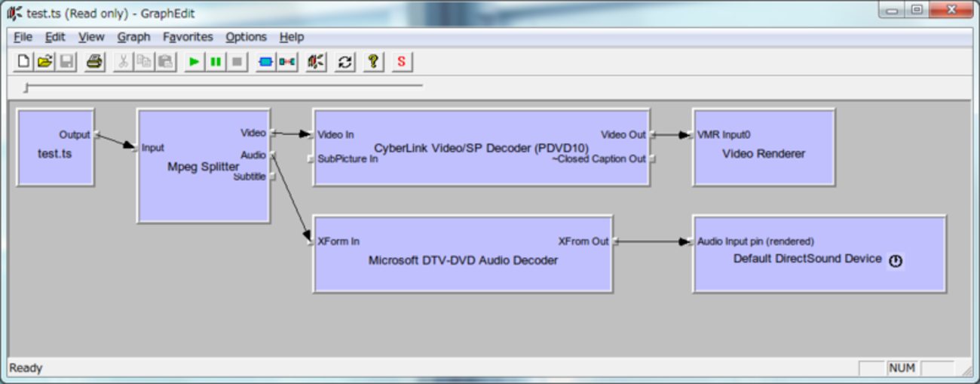Select the Default DirectSound Device filter
This screenshot has width=980, height=384.
click(x=819, y=254)
